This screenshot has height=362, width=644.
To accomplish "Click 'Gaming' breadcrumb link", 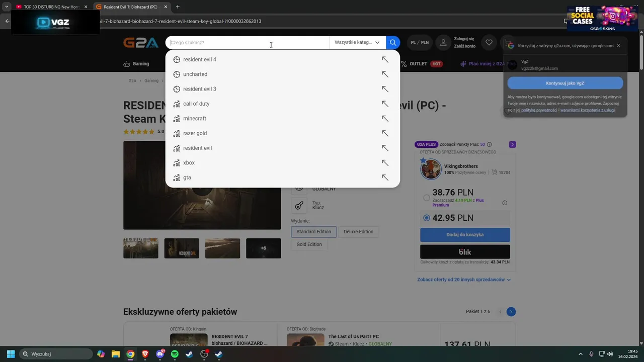I will tap(151, 80).
